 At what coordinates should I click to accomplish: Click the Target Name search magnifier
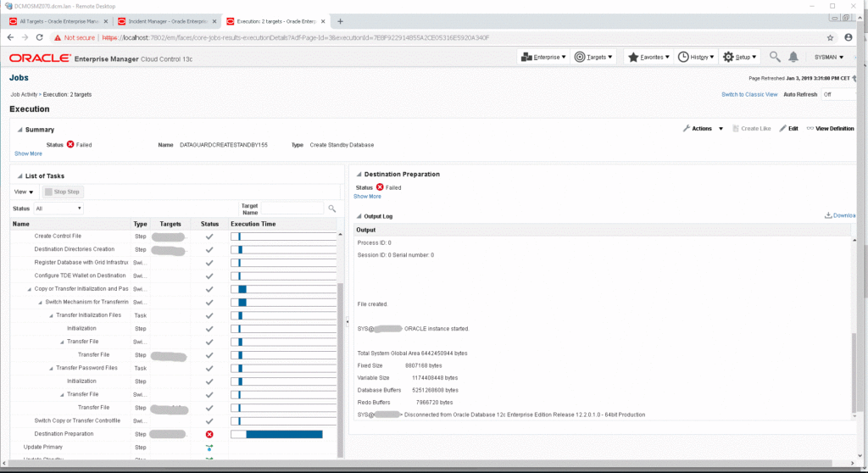pyautogui.click(x=332, y=208)
